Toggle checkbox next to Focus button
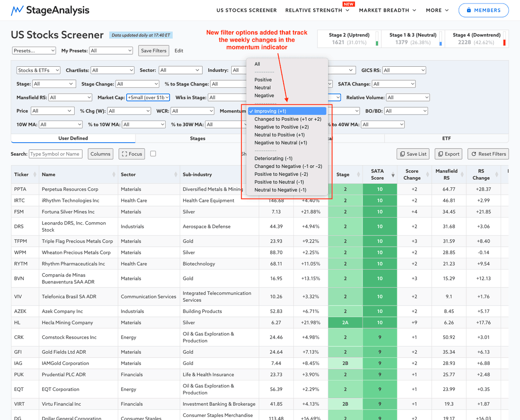This screenshot has width=520, height=420. coord(153,153)
